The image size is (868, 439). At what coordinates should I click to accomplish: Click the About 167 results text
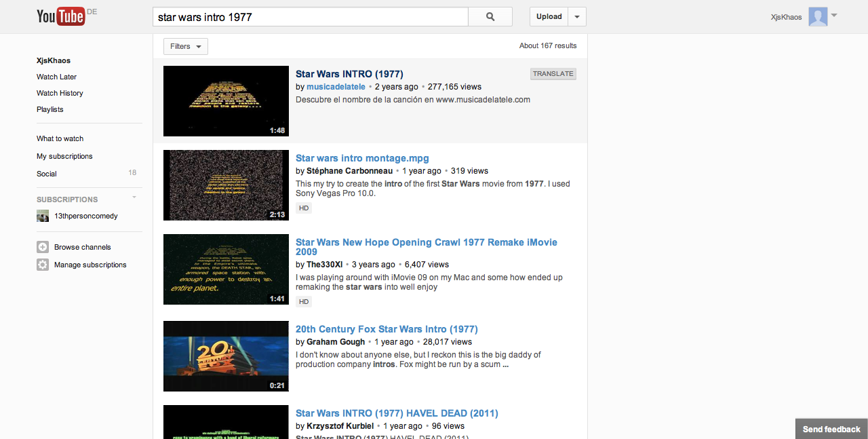point(548,46)
